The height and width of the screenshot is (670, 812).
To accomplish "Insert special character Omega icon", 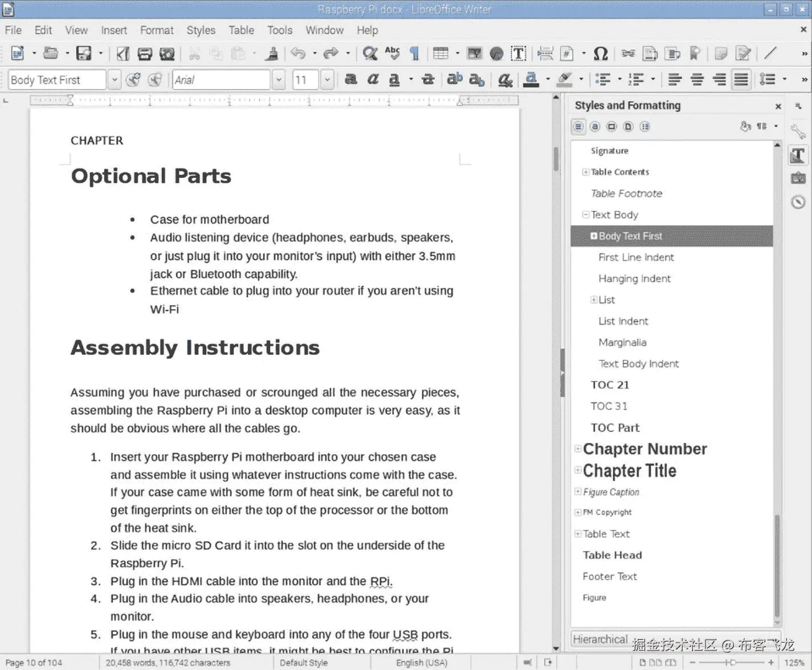I will point(601,54).
